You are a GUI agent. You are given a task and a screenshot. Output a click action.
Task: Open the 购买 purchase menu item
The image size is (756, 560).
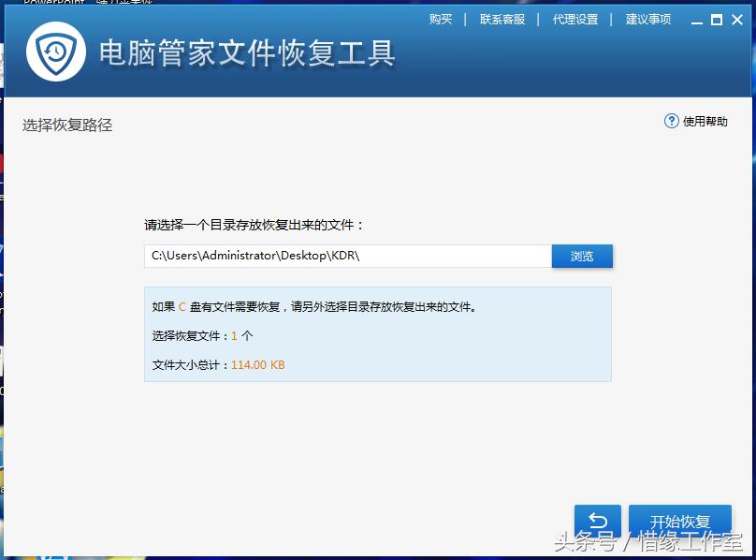pos(440,19)
